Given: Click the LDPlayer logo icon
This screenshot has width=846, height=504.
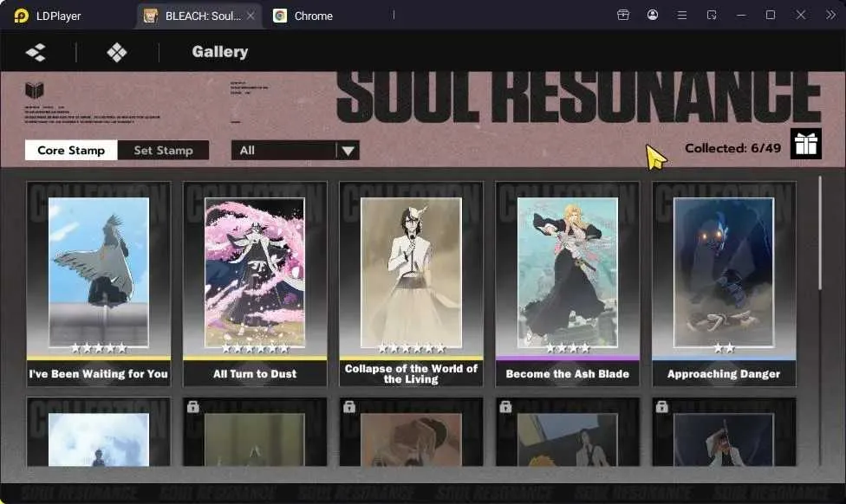Looking at the screenshot, I should [21, 16].
